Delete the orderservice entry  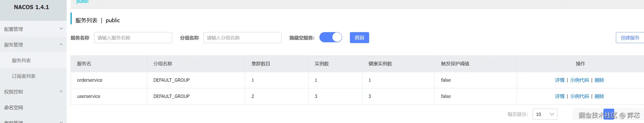[599, 80]
